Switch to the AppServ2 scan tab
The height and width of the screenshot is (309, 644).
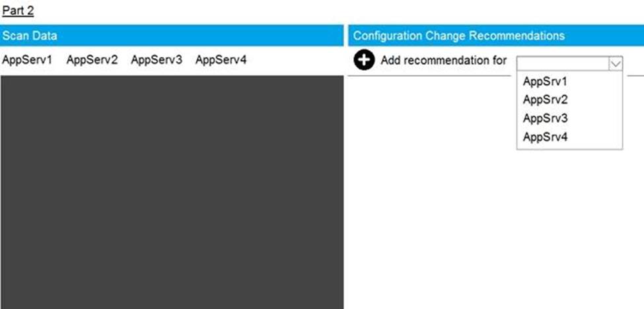pos(92,61)
